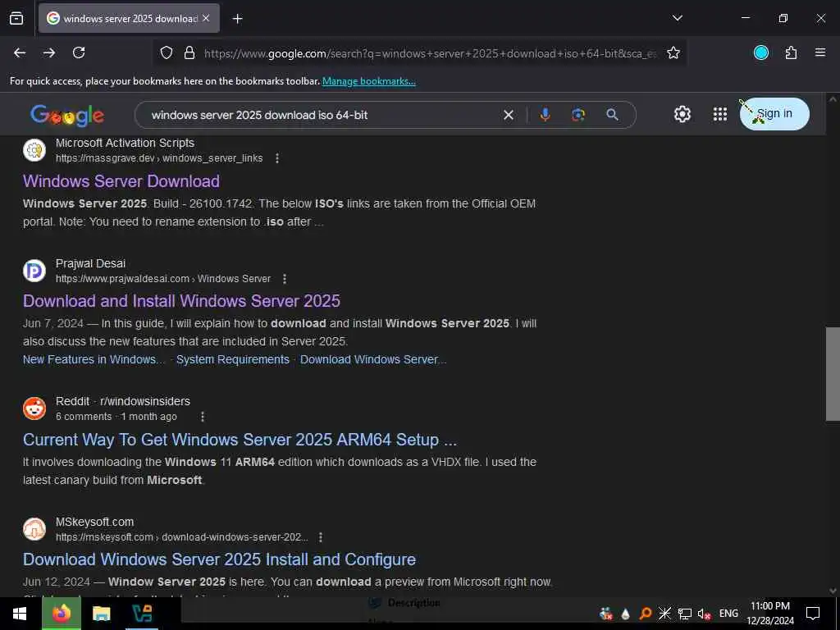Open tracking protection shield icon

[x=167, y=53]
